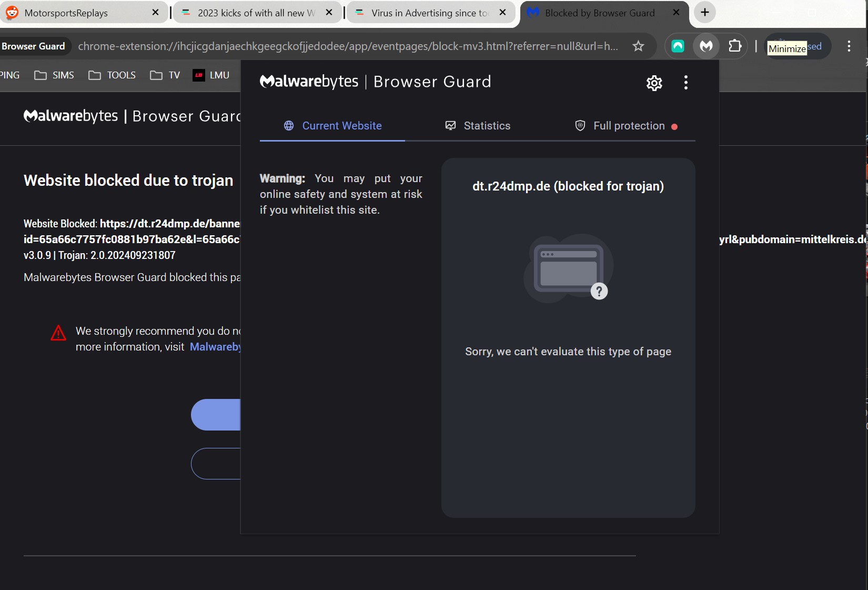The image size is (868, 590).
Task: Close the MotorsportsReplays tab
Action: [155, 13]
